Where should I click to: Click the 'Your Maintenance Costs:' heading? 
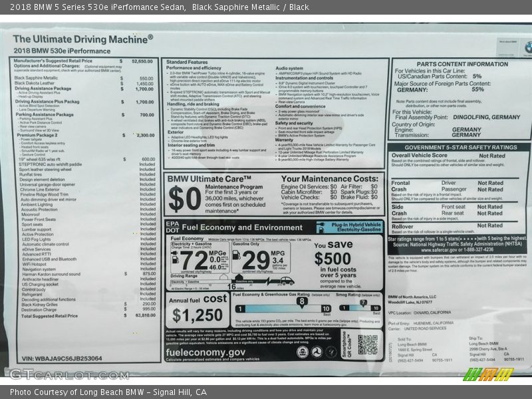coord(329,178)
